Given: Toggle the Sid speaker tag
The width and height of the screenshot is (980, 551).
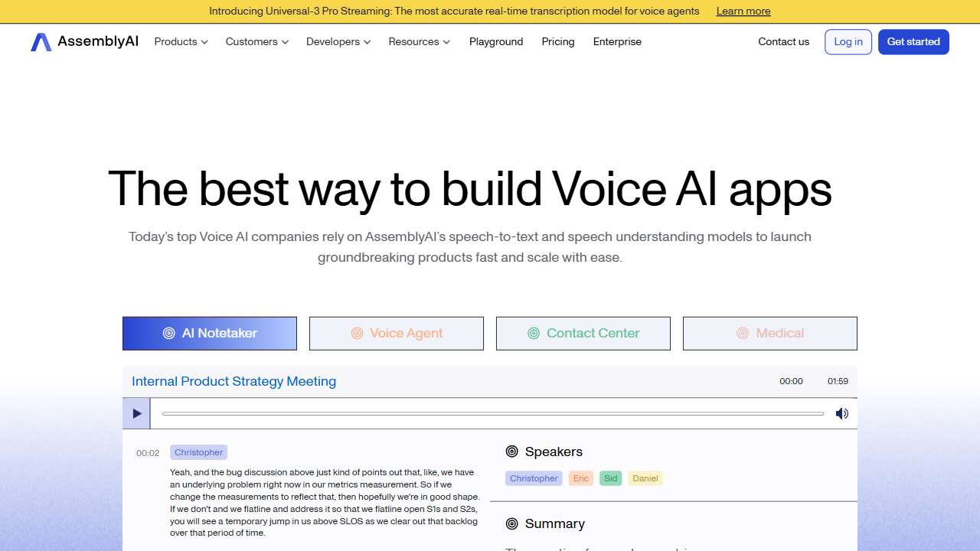Looking at the screenshot, I should (x=610, y=478).
